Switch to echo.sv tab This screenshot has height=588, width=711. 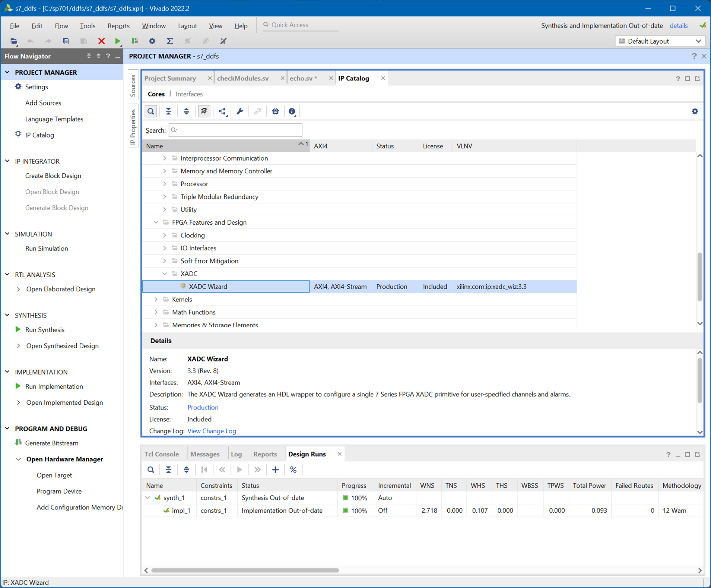point(304,78)
